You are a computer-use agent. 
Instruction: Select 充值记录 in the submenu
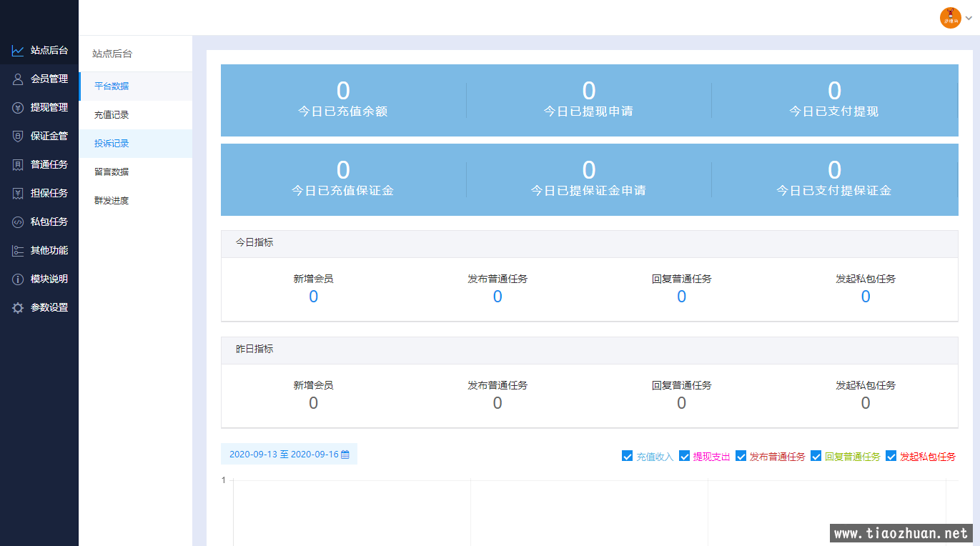point(112,115)
